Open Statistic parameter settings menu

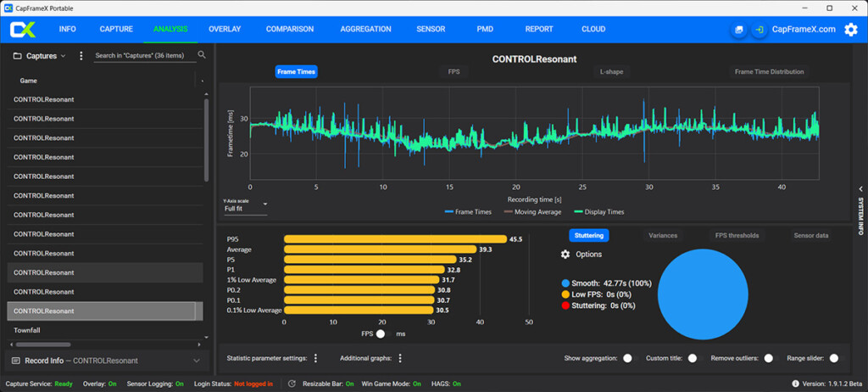pos(315,358)
